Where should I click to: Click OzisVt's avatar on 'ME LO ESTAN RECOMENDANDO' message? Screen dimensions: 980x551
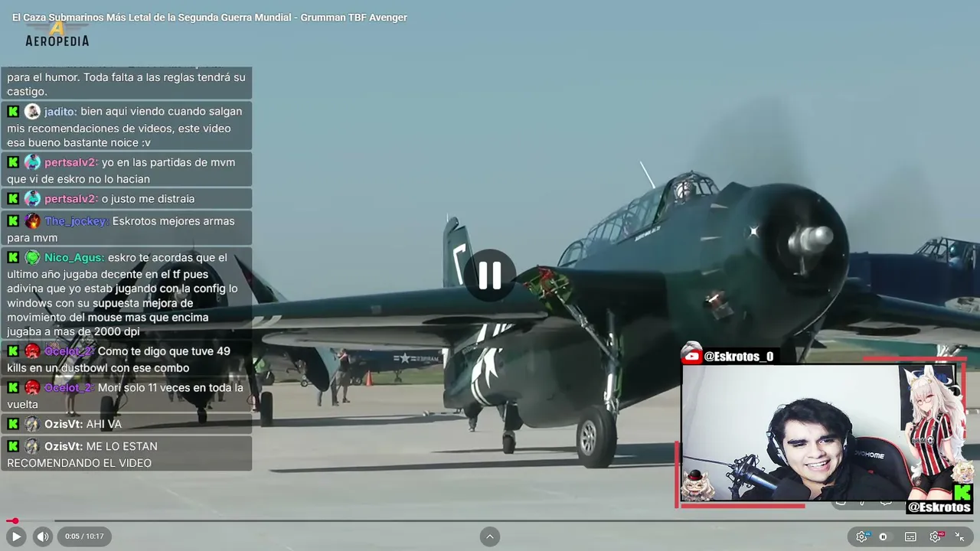(x=32, y=446)
